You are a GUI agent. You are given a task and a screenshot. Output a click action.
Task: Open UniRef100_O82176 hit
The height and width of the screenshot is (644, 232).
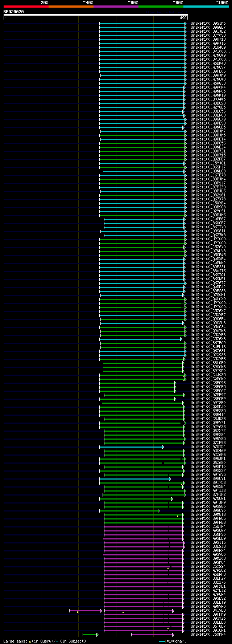pyautogui.click(x=208, y=583)
